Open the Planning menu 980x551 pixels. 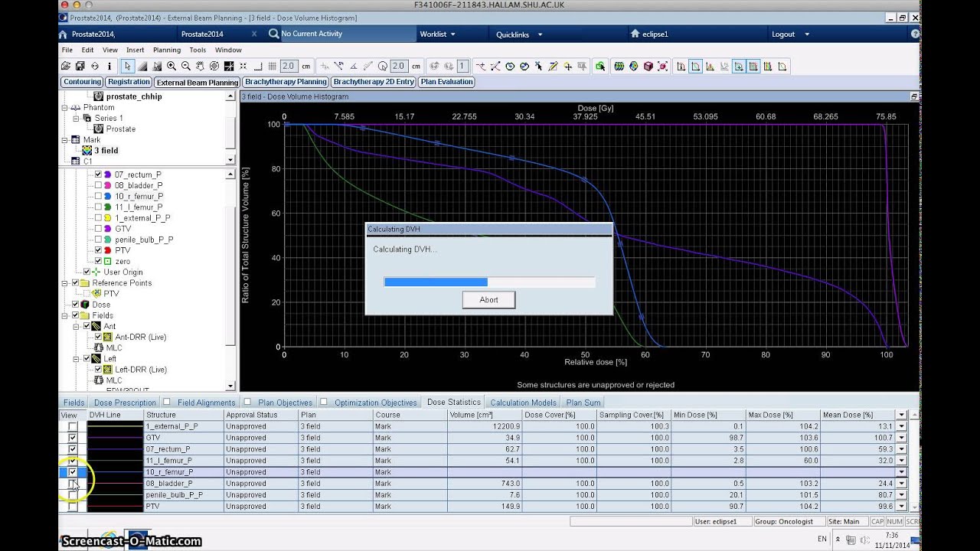(x=167, y=50)
